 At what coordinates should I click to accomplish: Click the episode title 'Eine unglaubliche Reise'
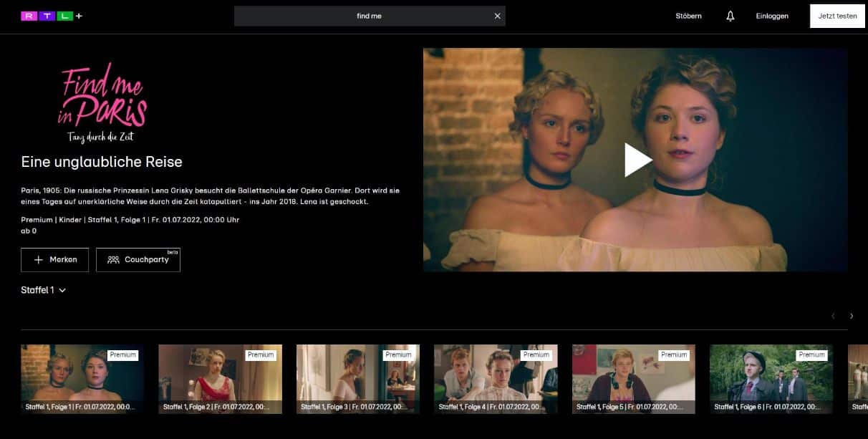[x=102, y=162]
